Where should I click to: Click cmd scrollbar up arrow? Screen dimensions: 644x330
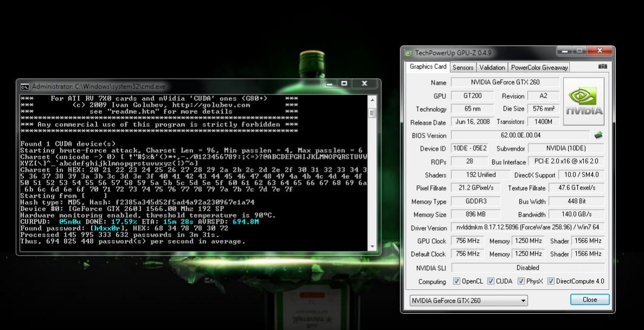click(x=373, y=100)
